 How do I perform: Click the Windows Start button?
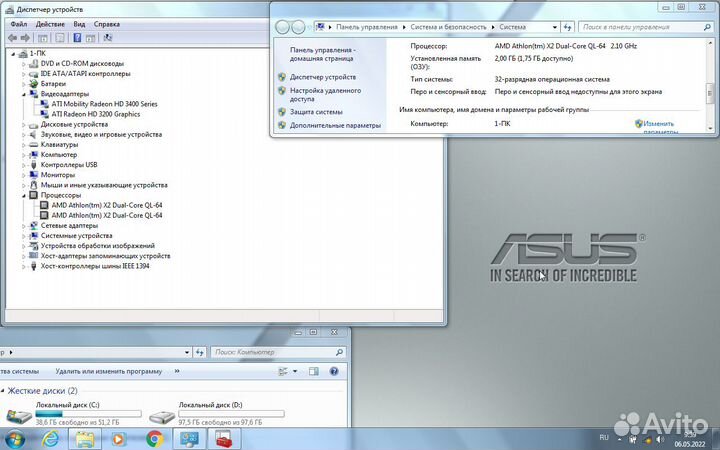[15, 438]
